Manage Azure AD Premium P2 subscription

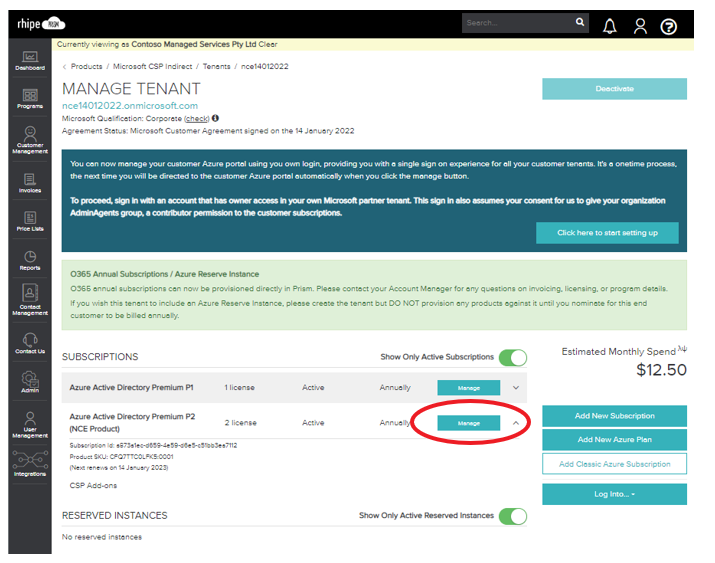(469, 423)
